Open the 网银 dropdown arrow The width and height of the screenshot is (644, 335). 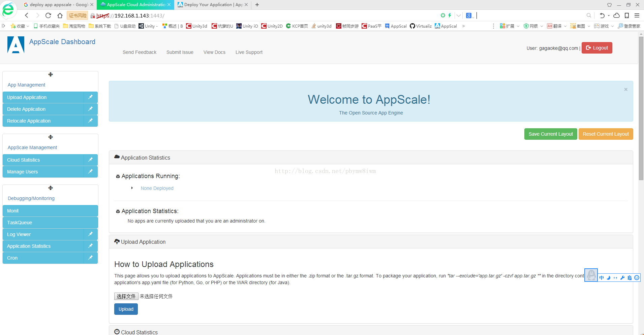542,26
